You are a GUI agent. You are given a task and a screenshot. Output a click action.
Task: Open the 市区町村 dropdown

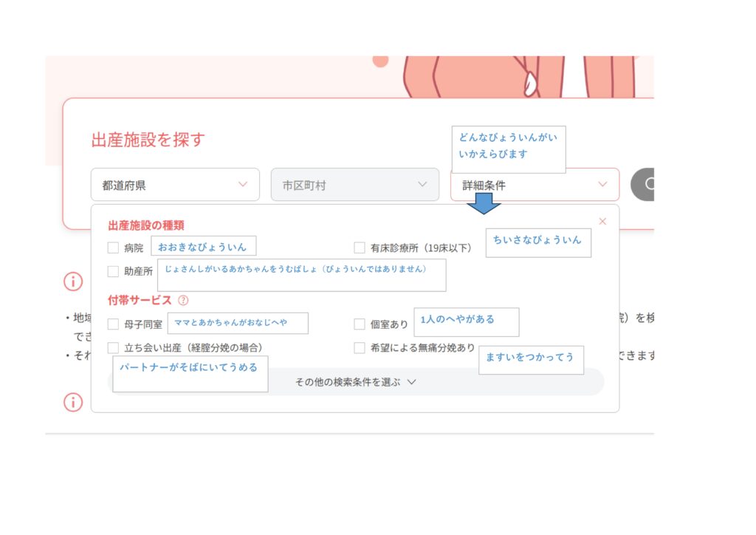click(355, 185)
